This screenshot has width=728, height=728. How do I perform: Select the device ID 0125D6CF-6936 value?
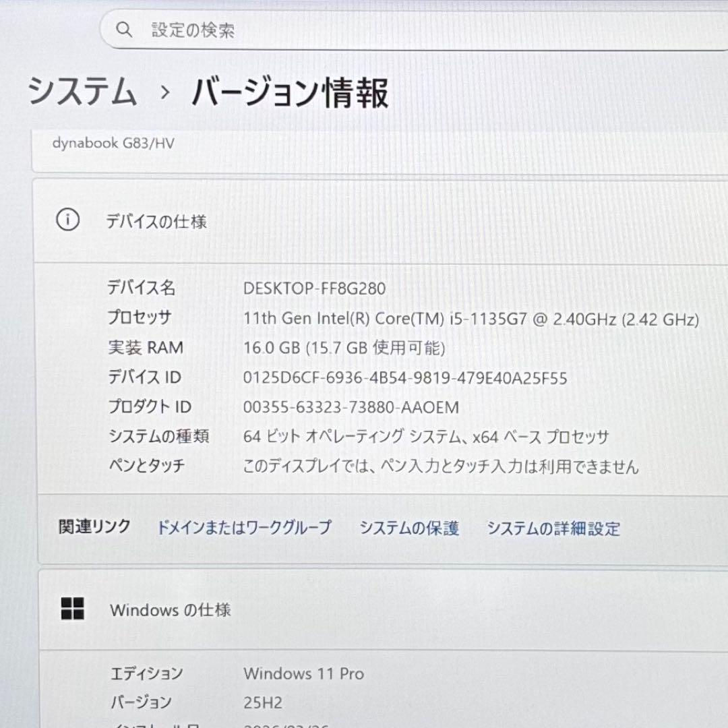(405, 378)
